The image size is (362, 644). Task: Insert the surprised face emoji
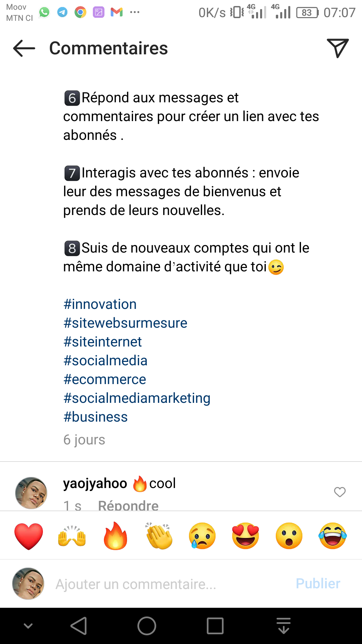(289, 536)
